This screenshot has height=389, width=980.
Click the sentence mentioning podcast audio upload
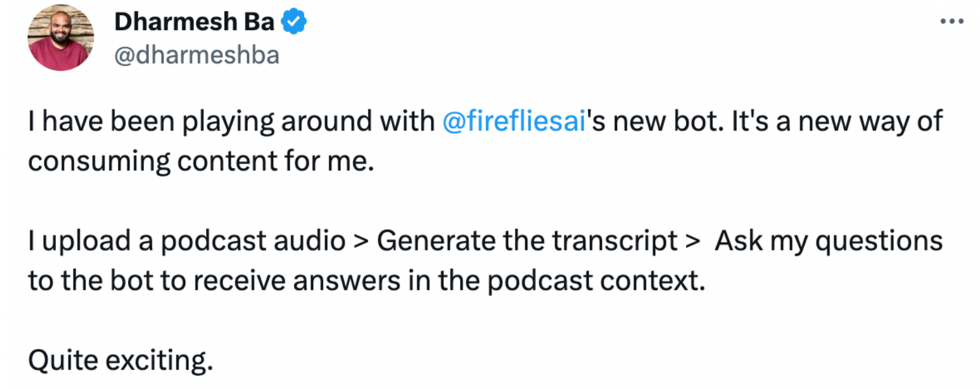[x=431, y=241]
